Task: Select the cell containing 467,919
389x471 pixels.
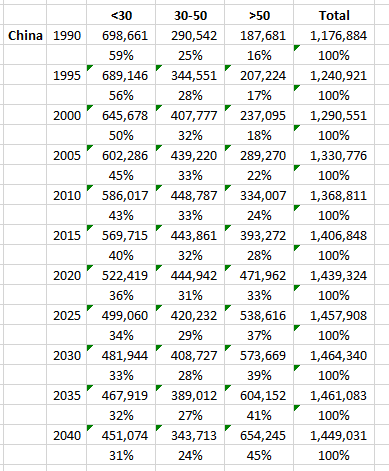Action: (x=121, y=395)
